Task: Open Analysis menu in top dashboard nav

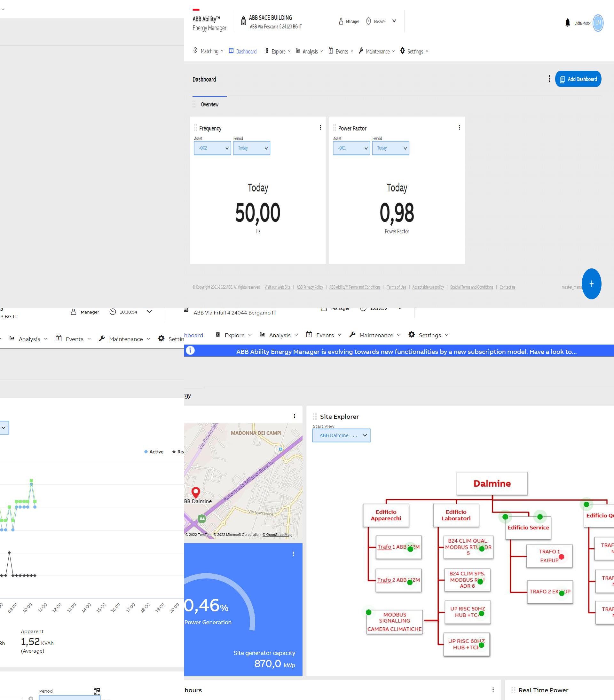Action: click(x=309, y=52)
